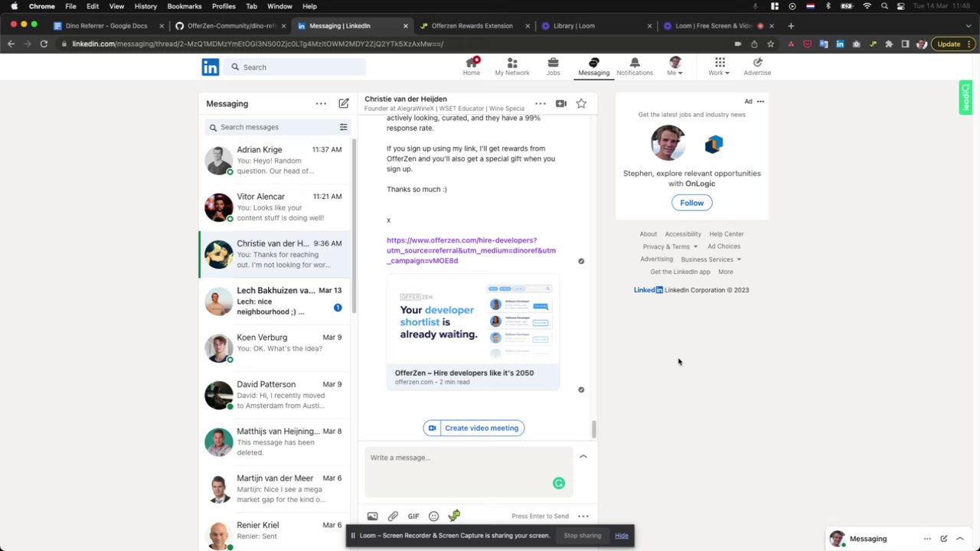The image size is (980, 551).
Task: Click the LinkedIn search field
Action: [x=295, y=67]
